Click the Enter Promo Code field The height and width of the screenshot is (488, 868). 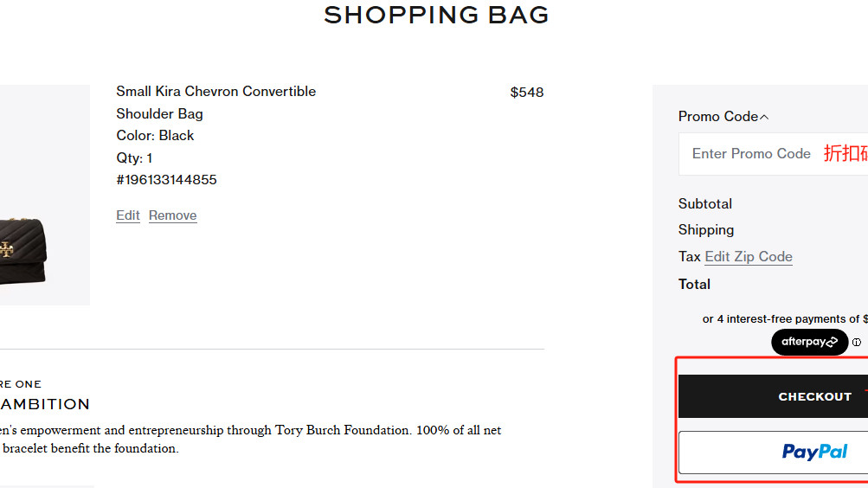tap(751, 154)
